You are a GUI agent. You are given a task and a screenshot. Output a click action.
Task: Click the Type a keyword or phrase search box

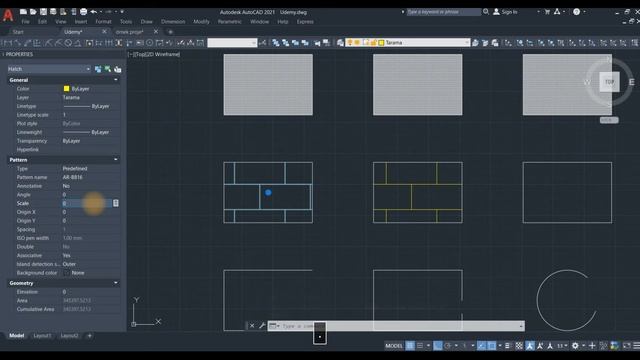(443, 12)
